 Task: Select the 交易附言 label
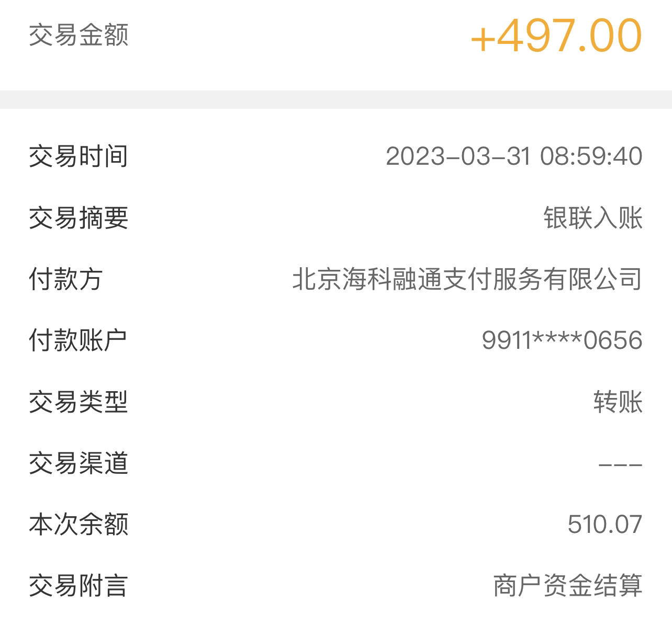pyautogui.click(x=79, y=585)
